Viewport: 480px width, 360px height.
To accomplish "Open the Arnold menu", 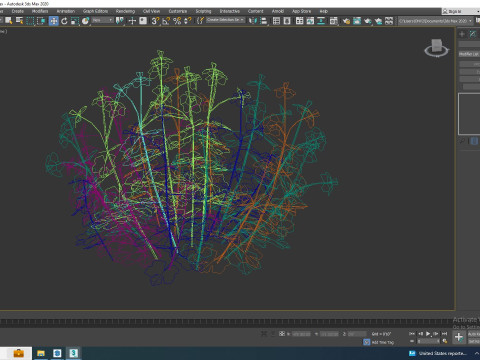I will coord(278,11).
